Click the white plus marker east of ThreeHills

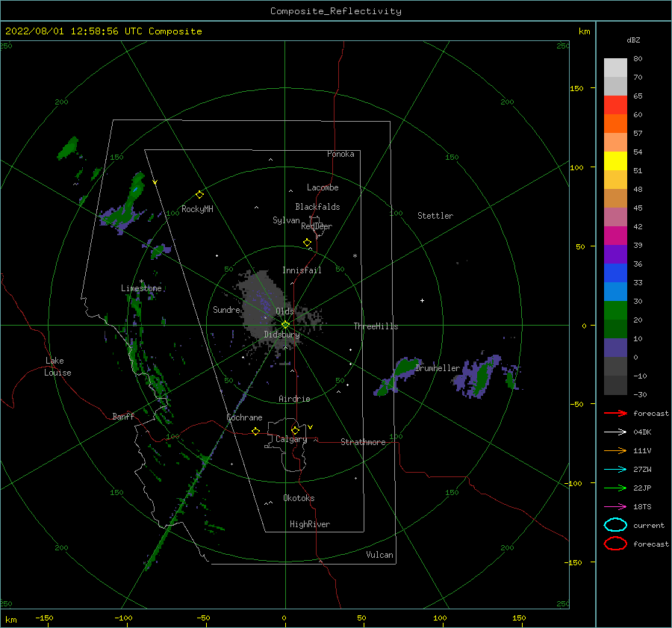(x=422, y=300)
